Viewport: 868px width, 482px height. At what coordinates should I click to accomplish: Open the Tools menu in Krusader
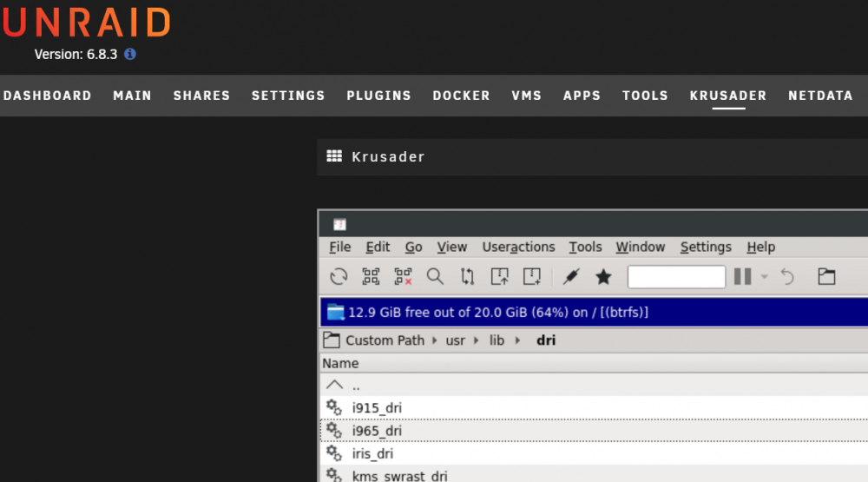pos(585,248)
